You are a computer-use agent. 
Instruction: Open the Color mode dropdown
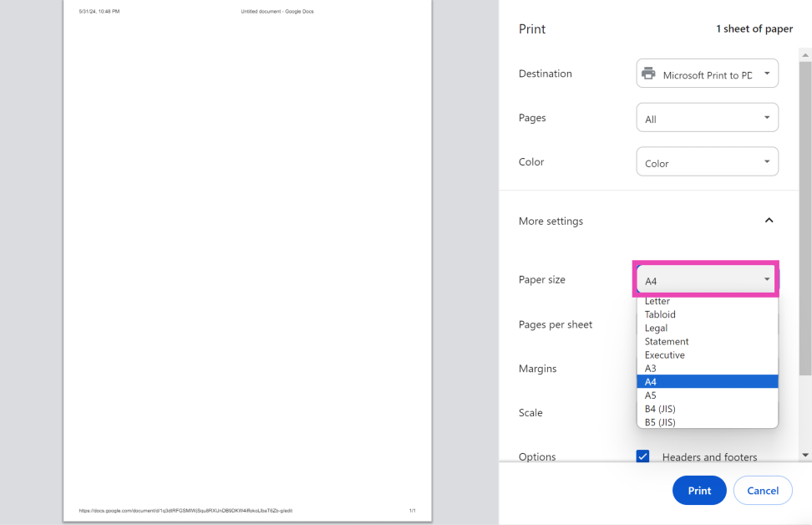click(x=707, y=162)
